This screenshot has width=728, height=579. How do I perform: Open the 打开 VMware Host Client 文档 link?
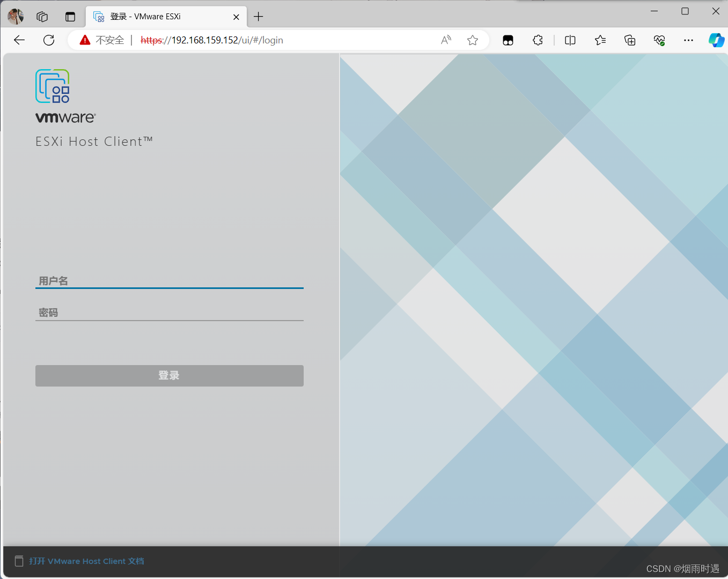(86, 561)
